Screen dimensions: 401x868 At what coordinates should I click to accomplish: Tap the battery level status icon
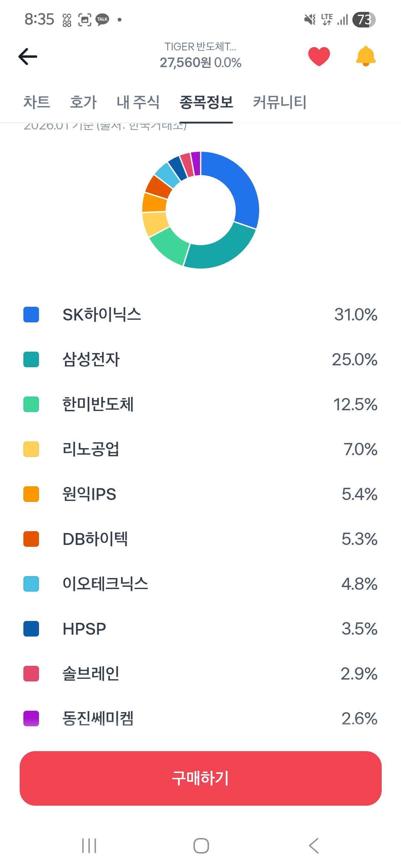364,19
